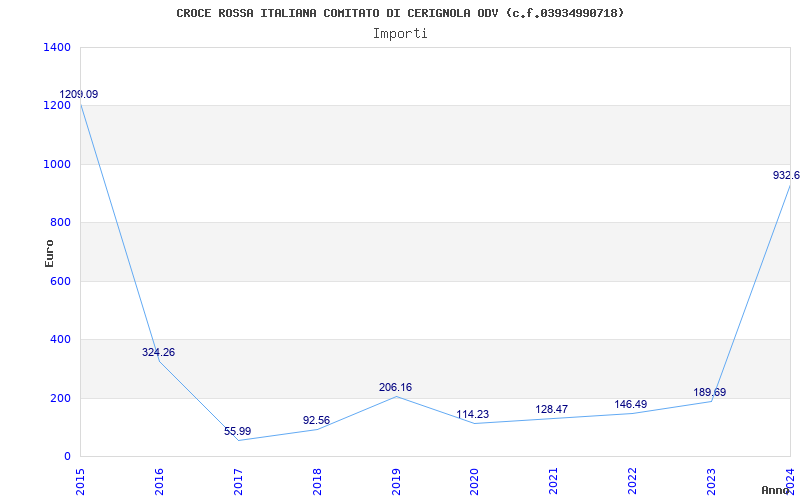Click the 1000 y-axis tick label

(58, 164)
